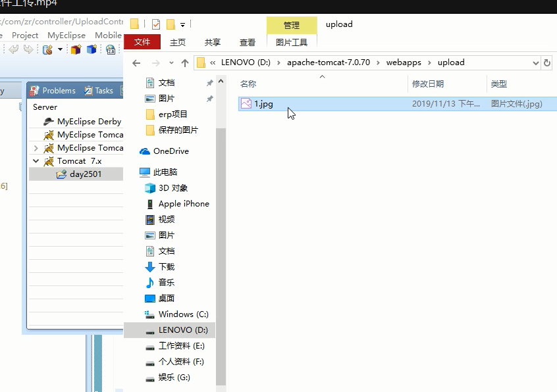Image resolution: width=557 pixels, height=392 pixels.
Task: Click the navigation pane scrollbar
Action: [x=221, y=256]
